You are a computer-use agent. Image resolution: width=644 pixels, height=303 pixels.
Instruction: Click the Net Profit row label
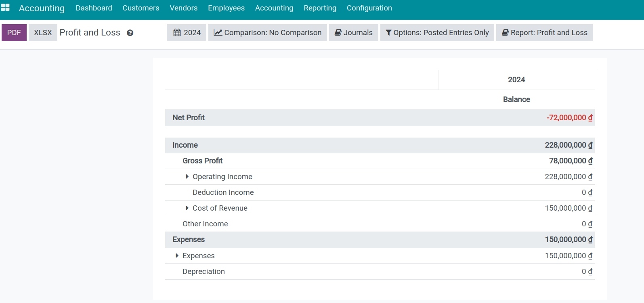pyautogui.click(x=189, y=118)
